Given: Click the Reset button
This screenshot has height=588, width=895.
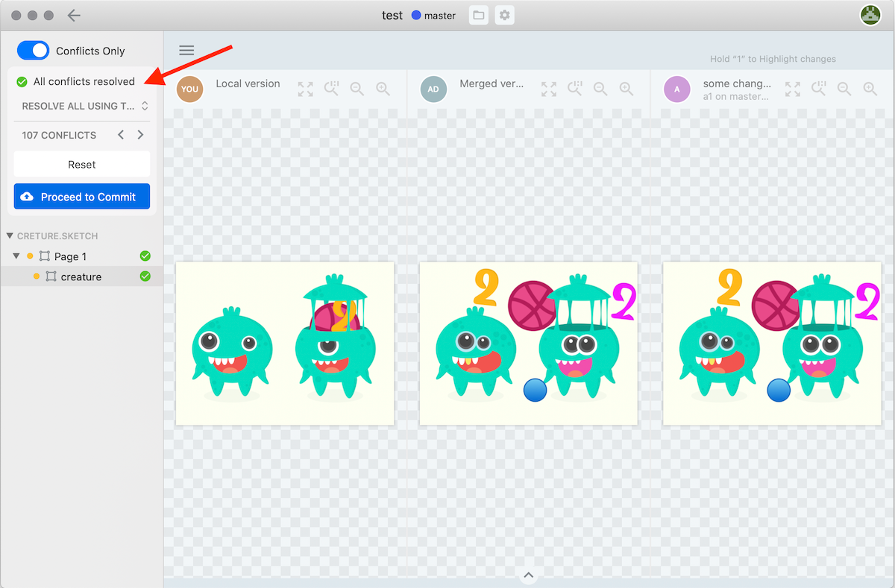Looking at the screenshot, I should click(x=82, y=165).
